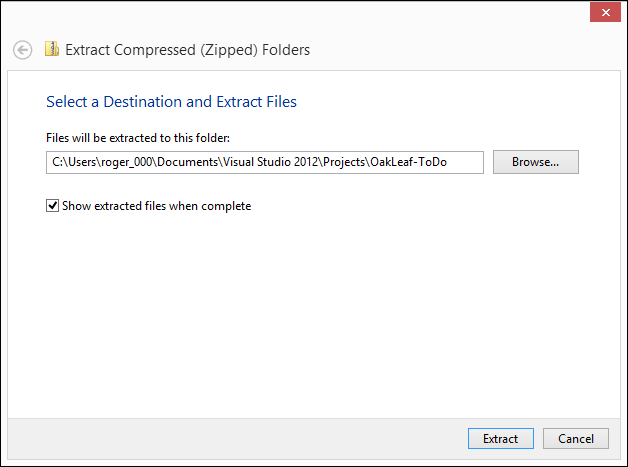Click 'Select a Destination and Extract Files' heading
Screen dimensions: 628x467
[171, 101]
